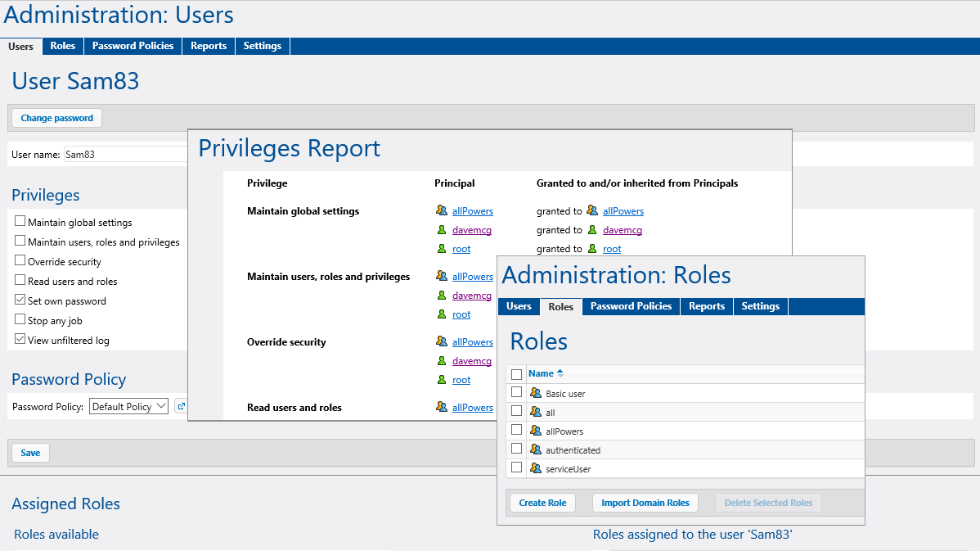Tick the checkbox for the 'all' role

[516, 411]
